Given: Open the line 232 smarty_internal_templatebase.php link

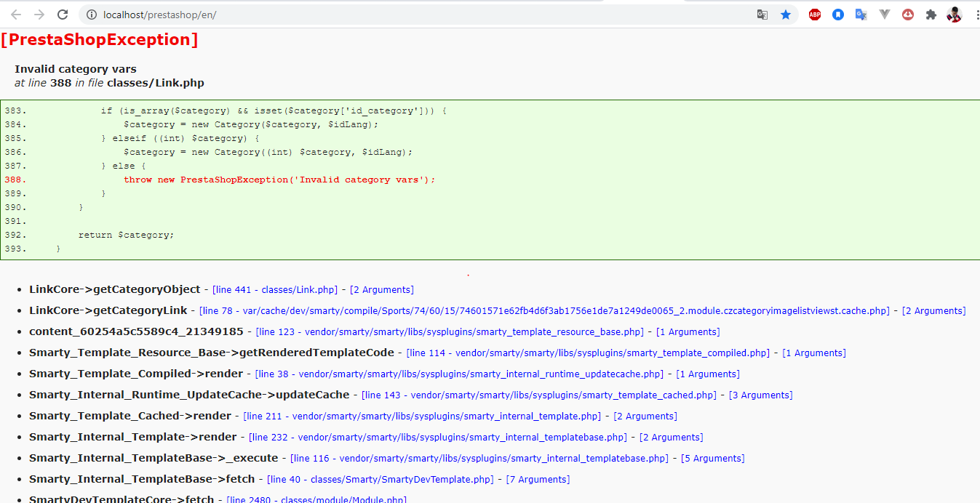Looking at the screenshot, I should pyautogui.click(x=438, y=438).
